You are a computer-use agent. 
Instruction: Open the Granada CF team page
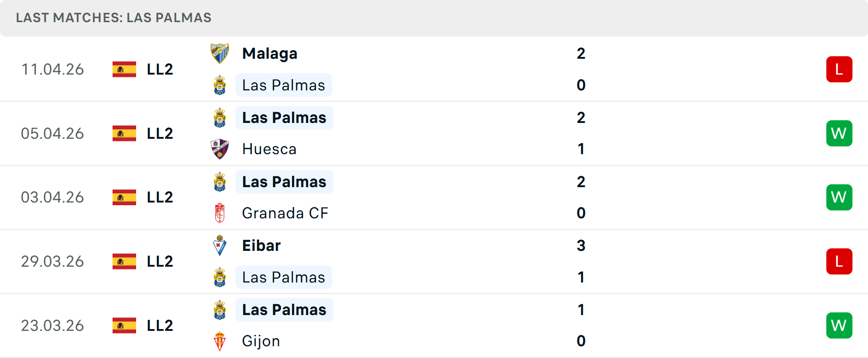coord(285,213)
